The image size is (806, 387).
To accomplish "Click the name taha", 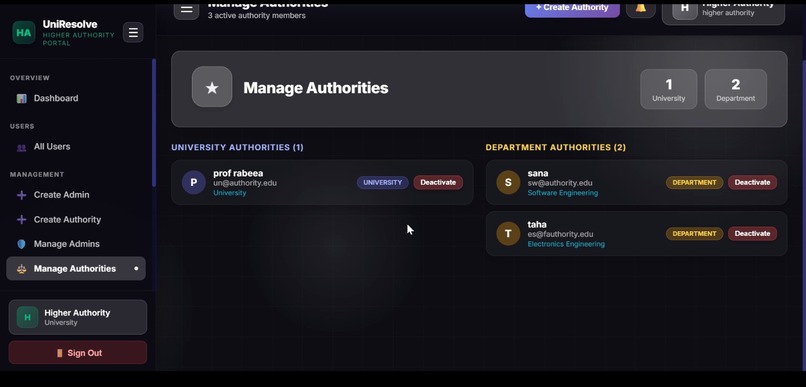I will point(537,225).
